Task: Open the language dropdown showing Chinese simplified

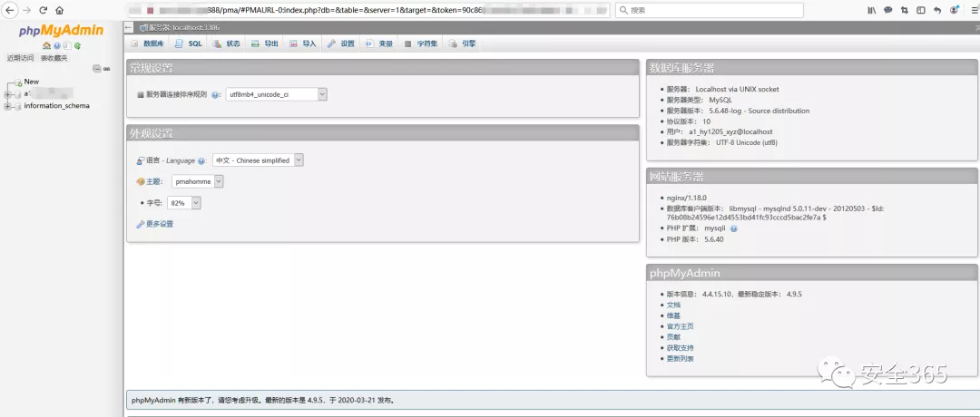Action: coord(258,160)
